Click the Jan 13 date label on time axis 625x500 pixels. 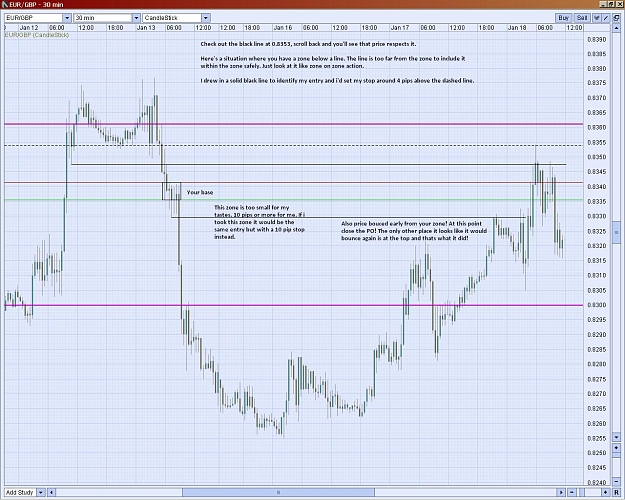[x=146, y=28]
